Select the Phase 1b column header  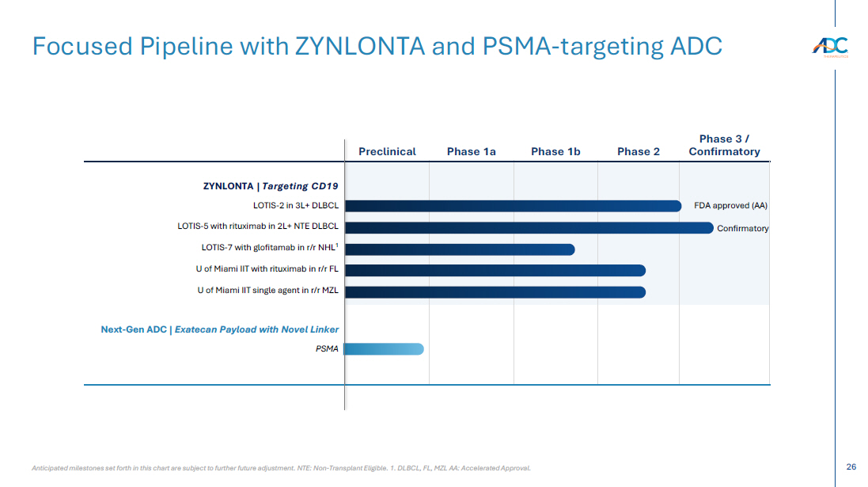click(x=555, y=151)
